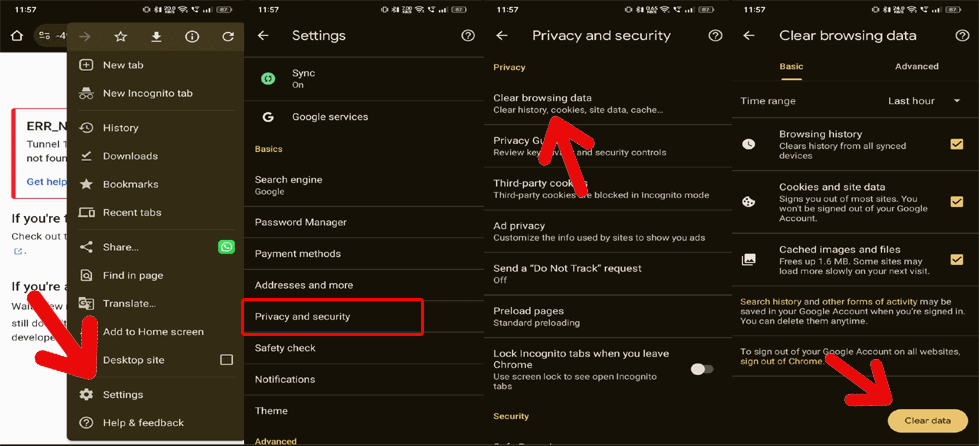
Task: Go back from Clear browsing data
Action: click(749, 35)
